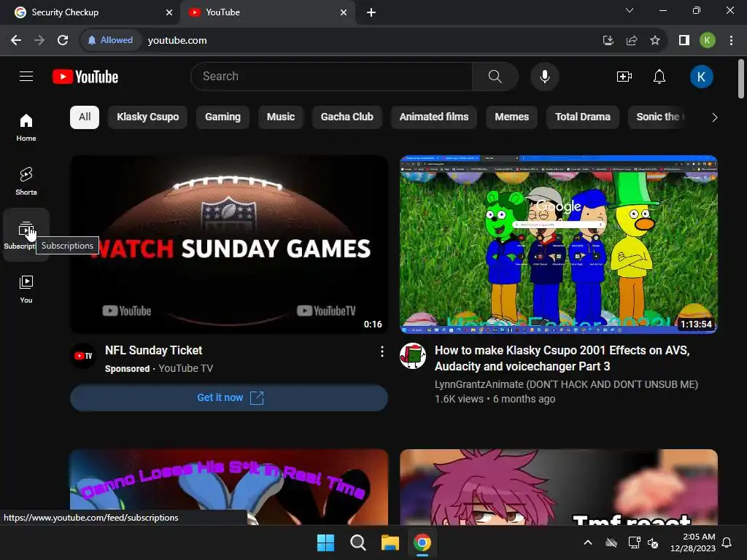
Task: Open the You library section
Action: coord(26,289)
